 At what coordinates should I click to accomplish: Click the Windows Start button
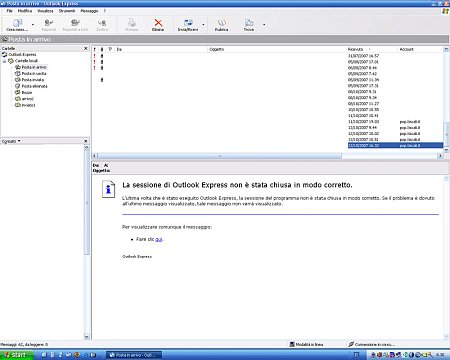click(16, 355)
